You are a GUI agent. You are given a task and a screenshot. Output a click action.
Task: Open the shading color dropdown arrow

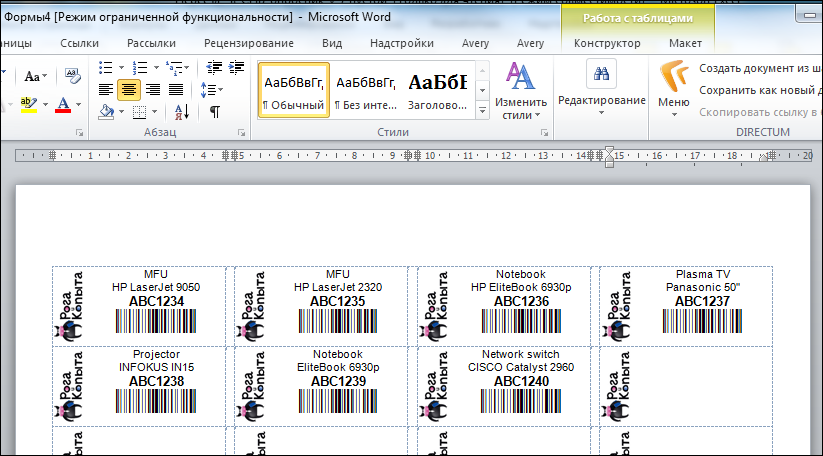[122, 111]
